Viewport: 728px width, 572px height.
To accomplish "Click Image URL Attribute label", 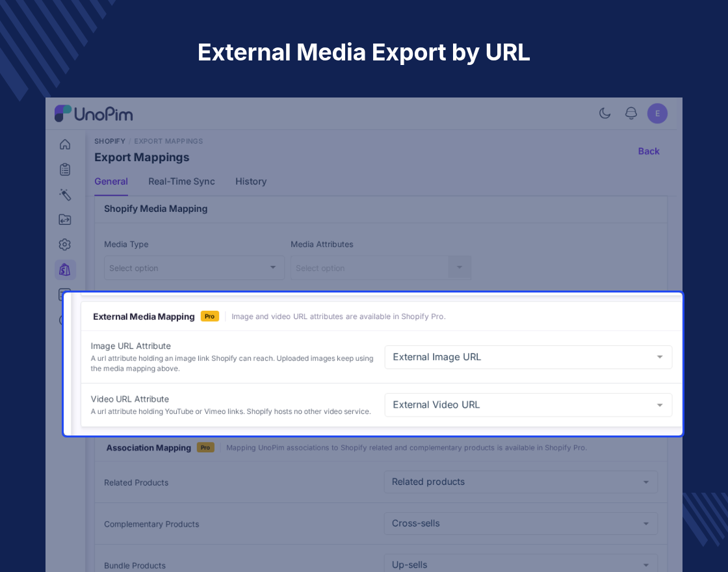I will (x=131, y=346).
